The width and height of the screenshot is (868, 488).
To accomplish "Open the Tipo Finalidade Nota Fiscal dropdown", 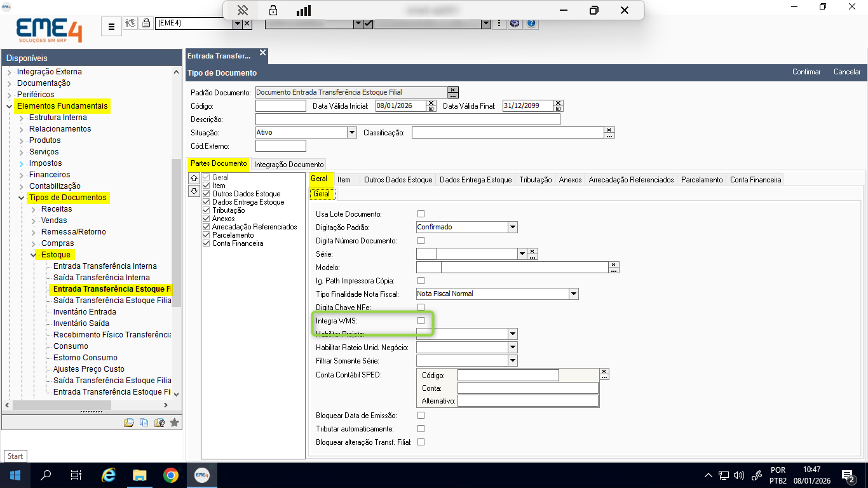I will click(574, 294).
